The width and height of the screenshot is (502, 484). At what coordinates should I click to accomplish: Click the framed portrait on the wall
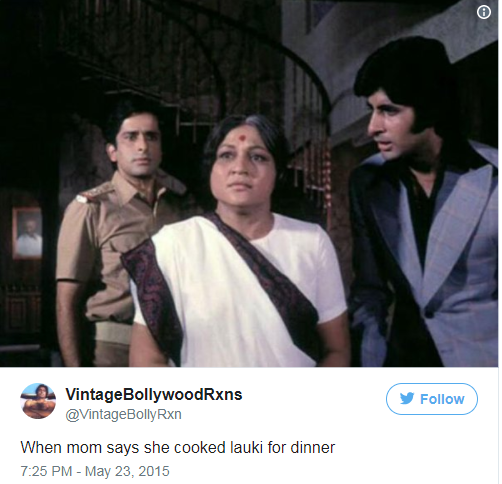pos(28,233)
